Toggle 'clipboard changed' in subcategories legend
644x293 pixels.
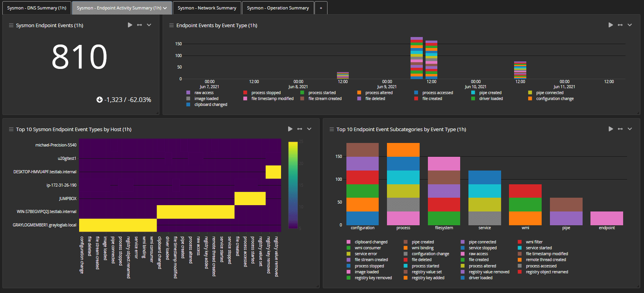click(x=370, y=242)
